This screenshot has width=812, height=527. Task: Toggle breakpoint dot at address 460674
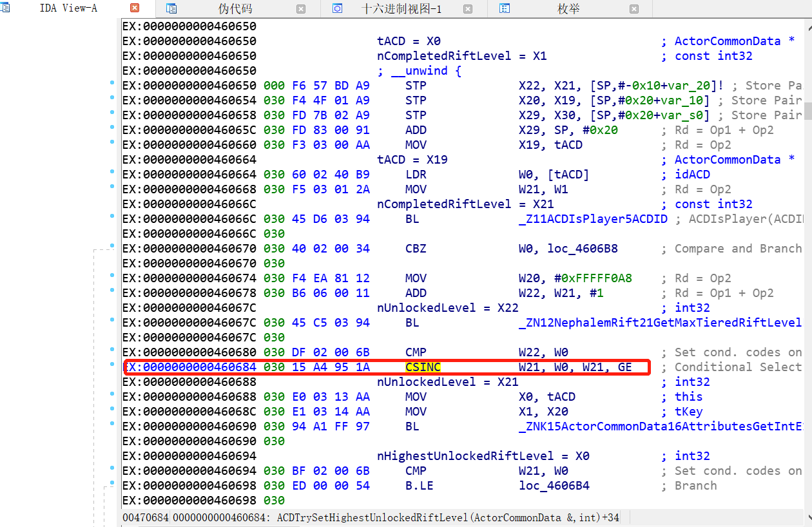point(112,276)
